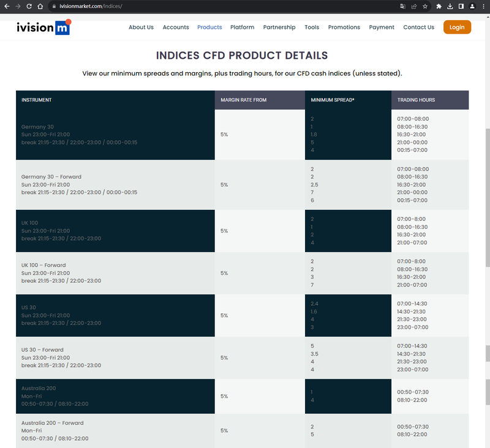Viewport: 490px width, 448px height.
Task: Click 'US 30' instrument name
Action: [28, 307]
